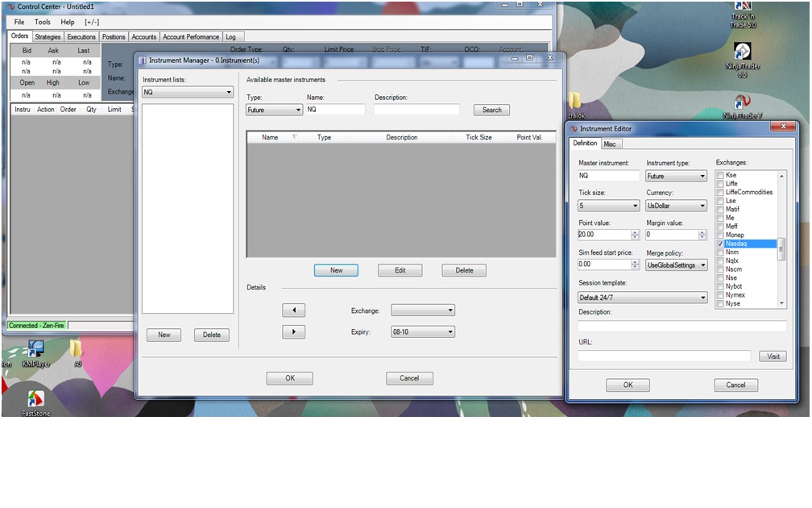Screen dimensions: 812x508
Task: Open Expiry dropdown showing 08-10
Action: pyautogui.click(x=423, y=331)
